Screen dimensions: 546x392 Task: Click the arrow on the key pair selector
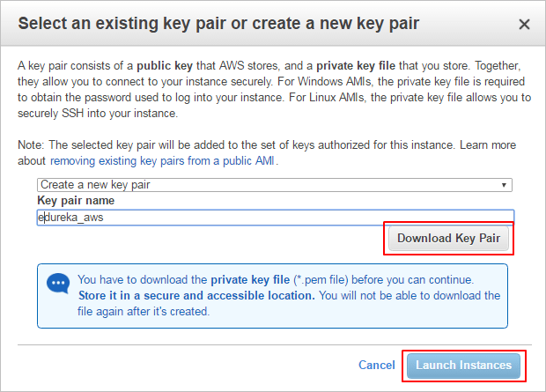coord(505,185)
